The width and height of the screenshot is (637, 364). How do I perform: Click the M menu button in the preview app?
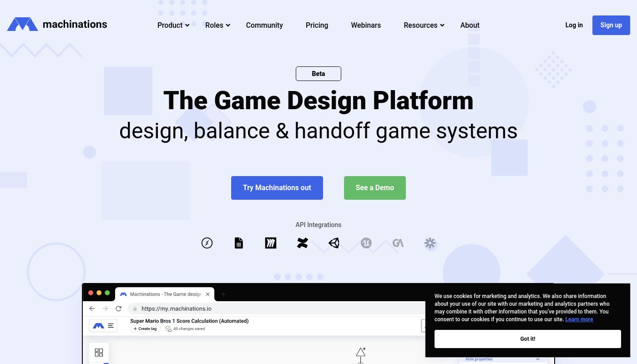pyautogui.click(x=103, y=325)
